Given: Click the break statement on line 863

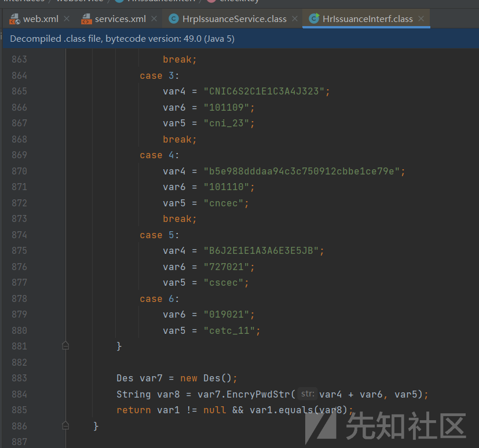Looking at the screenshot, I should 180,59.
